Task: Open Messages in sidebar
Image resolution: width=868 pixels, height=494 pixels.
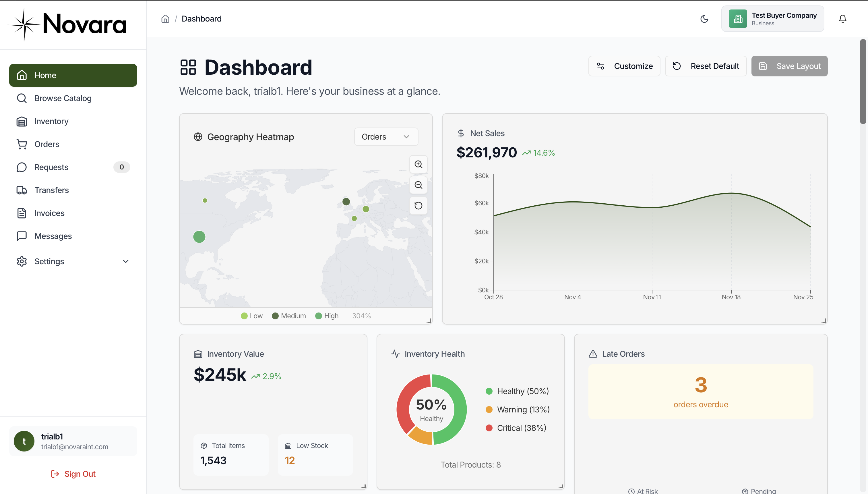Action: [73, 236]
